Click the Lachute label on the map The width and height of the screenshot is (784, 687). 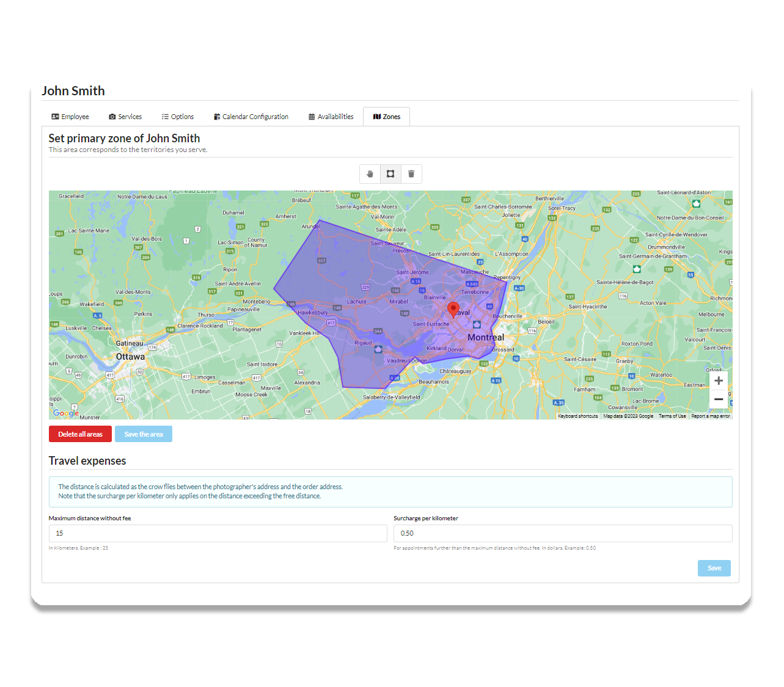(x=357, y=302)
